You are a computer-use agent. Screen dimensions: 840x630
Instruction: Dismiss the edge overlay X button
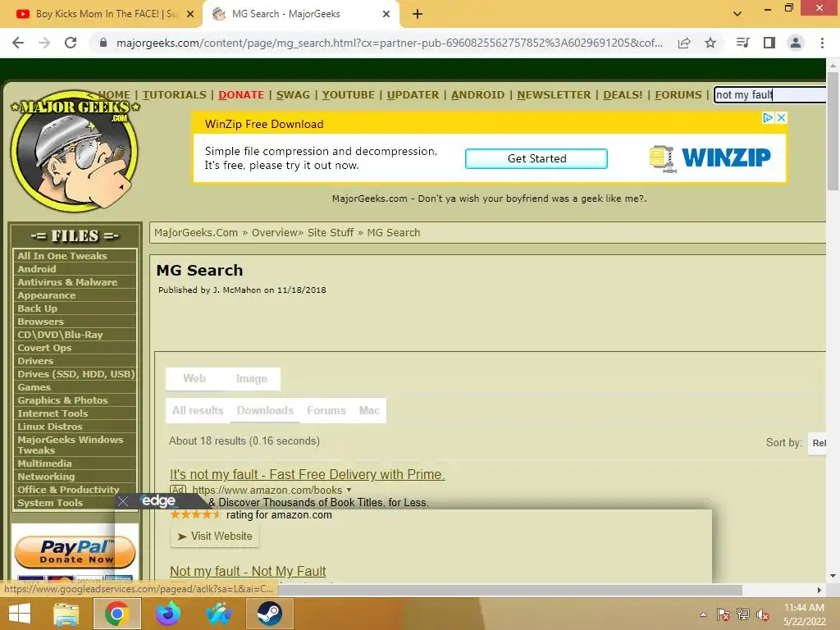123,501
